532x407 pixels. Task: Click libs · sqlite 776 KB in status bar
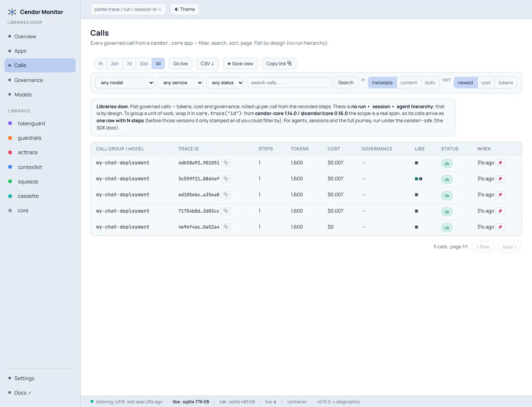pyautogui.click(x=191, y=402)
